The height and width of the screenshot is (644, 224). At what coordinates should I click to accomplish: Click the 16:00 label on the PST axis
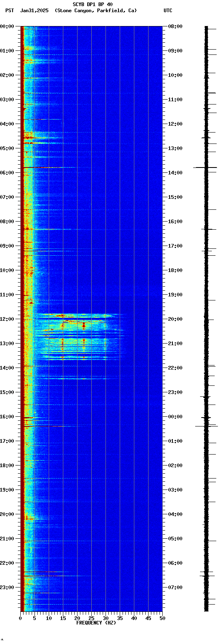coord(7,417)
